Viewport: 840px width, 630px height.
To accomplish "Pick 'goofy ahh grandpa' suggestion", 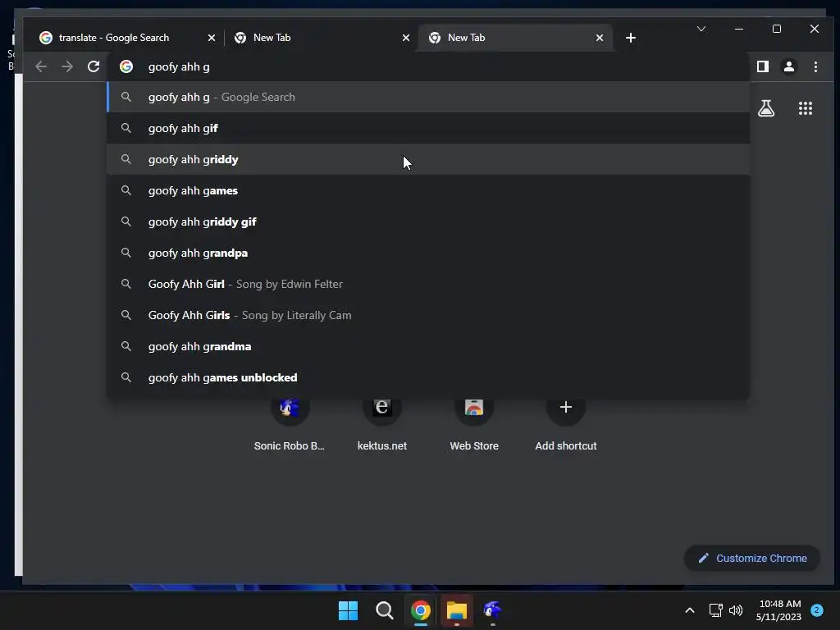I will [x=428, y=253].
